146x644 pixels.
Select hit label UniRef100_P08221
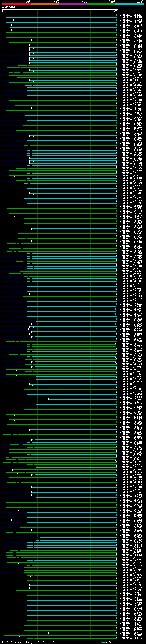pos(131,304)
